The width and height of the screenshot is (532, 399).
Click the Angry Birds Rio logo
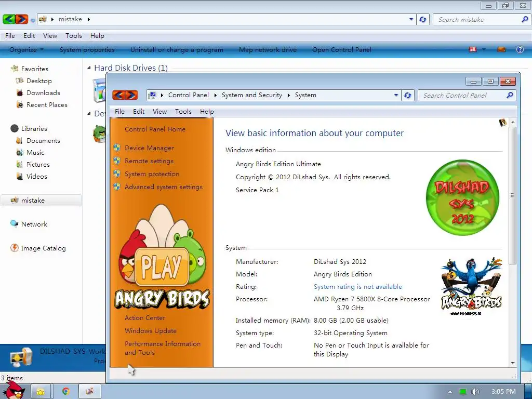click(x=472, y=287)
